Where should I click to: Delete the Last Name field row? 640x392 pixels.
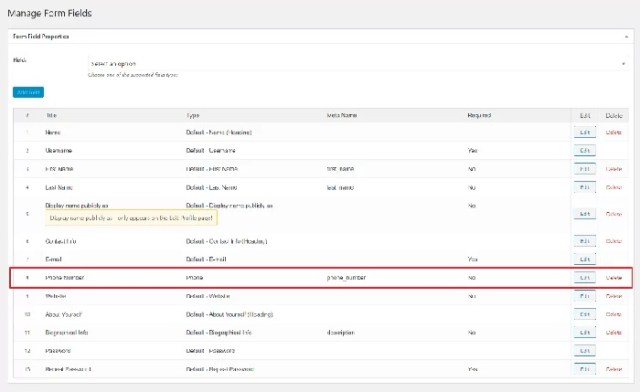click(613, 187)
